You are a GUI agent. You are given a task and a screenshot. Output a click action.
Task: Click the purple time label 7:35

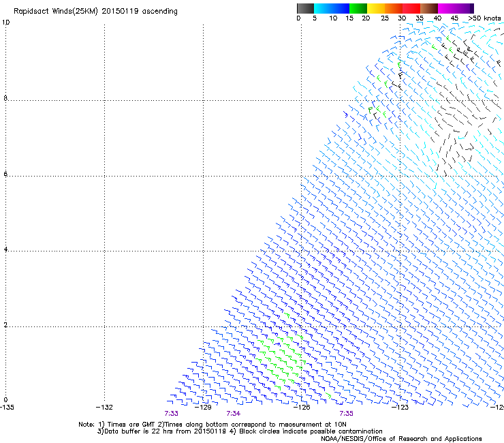coord(346,414)
